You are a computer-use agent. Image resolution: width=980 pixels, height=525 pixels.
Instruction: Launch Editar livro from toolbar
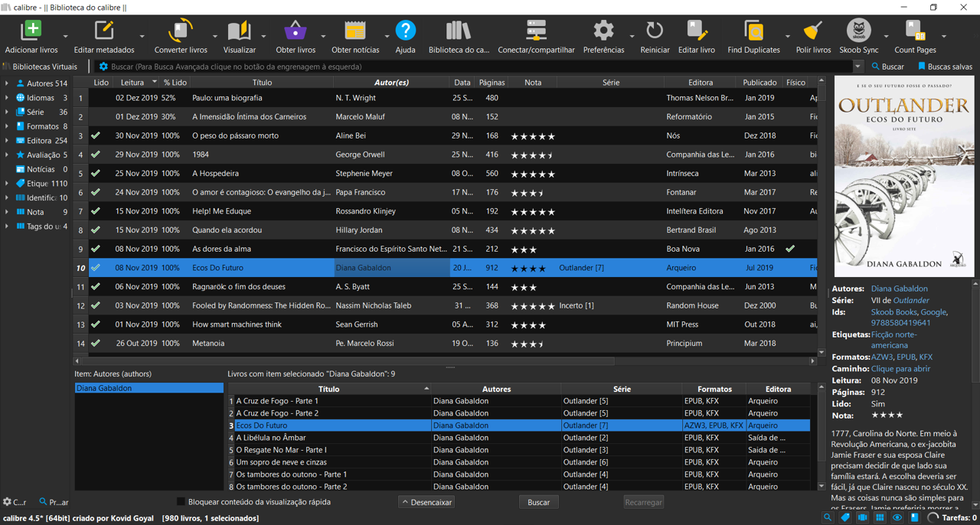[x=697, y=31]
